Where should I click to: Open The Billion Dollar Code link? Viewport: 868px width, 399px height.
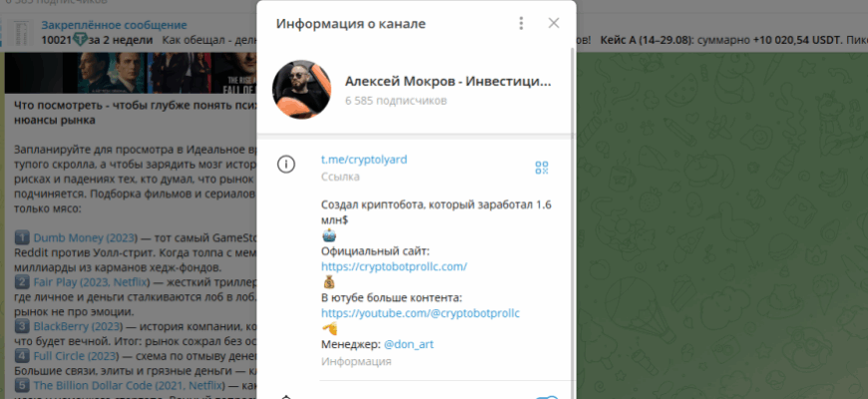[x=129, y=385]
